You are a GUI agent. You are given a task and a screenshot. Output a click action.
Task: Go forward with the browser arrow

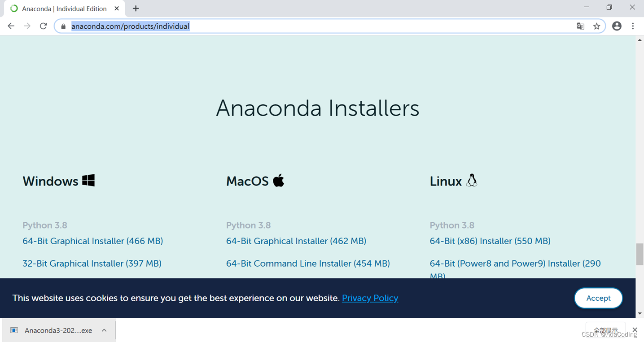pyautogui.click(x=27, y=26)
